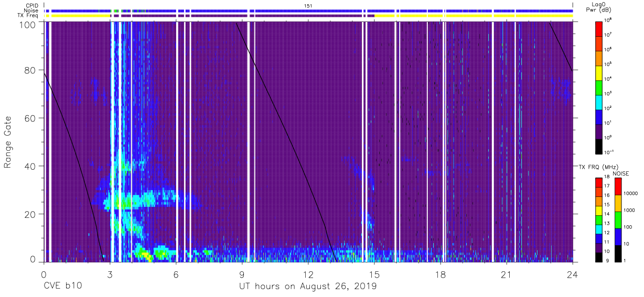Viewport: 644px width, 297px height.
Task: Click the "24" tick on the UT hours axis
Action: (572, 274)
